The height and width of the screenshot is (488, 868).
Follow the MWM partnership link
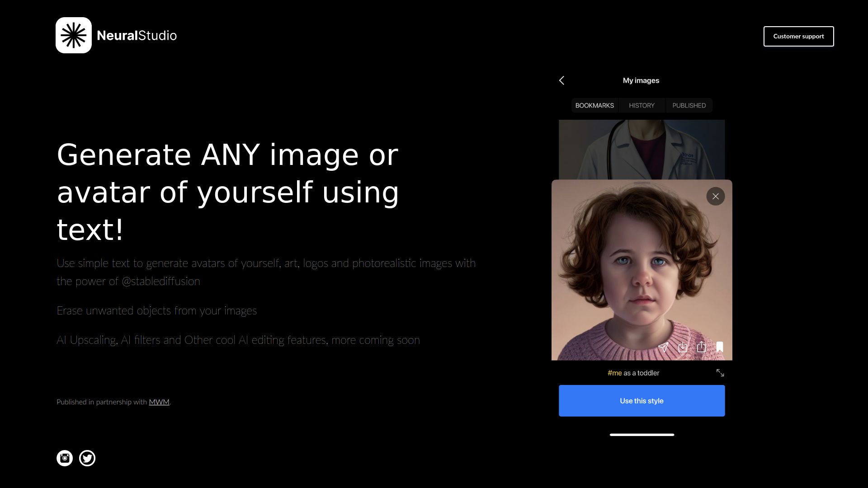159,402
